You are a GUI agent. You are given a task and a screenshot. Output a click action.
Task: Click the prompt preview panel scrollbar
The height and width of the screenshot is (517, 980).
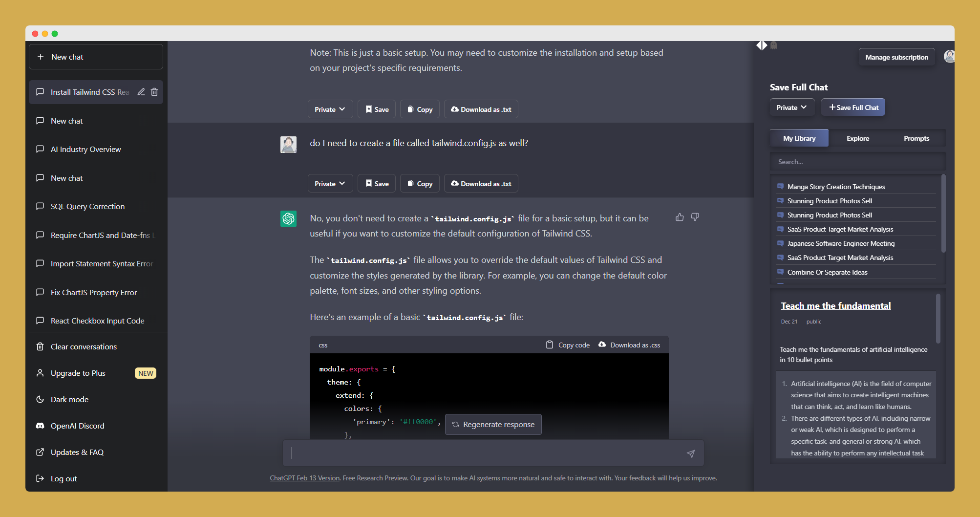(938, 318)
